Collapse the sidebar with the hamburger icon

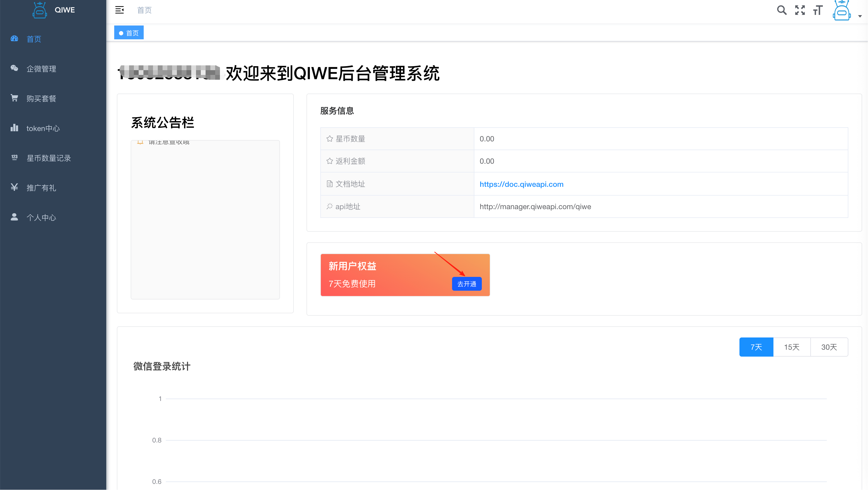click(119, 10)
